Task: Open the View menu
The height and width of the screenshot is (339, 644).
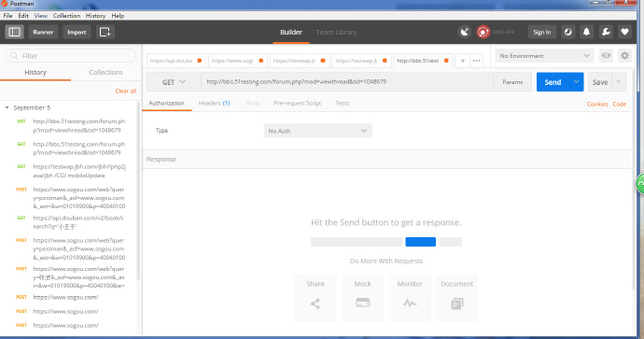Action: click(x=40, y=16)
